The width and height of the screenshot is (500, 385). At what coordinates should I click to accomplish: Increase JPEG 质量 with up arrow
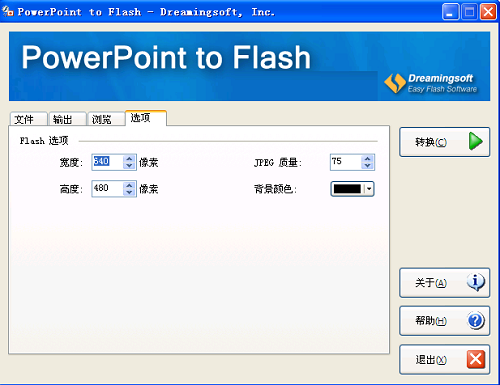[x=367, y=159]
